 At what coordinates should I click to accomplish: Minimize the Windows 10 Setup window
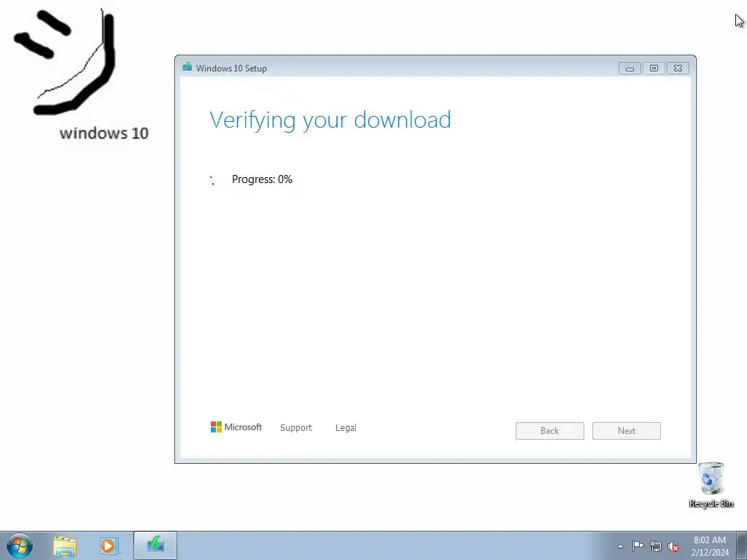(x=630, y=69)
